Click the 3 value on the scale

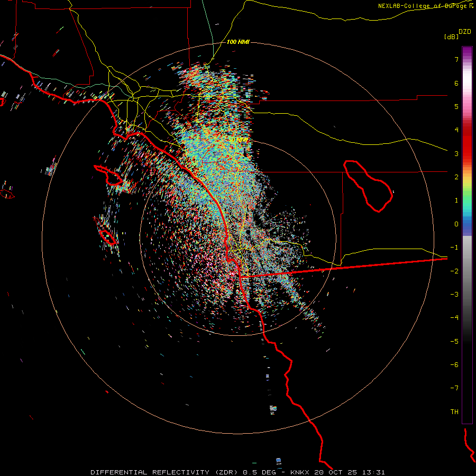[456, 153]
